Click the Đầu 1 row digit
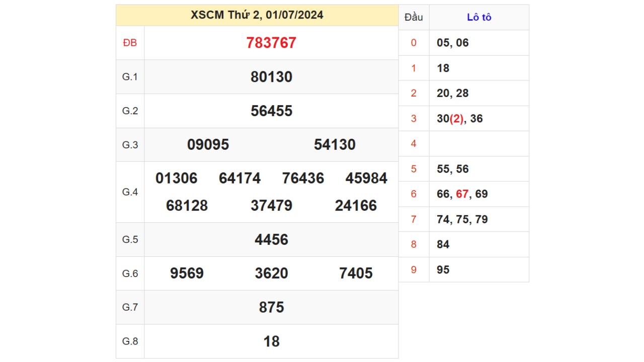 tap(414, 68)
